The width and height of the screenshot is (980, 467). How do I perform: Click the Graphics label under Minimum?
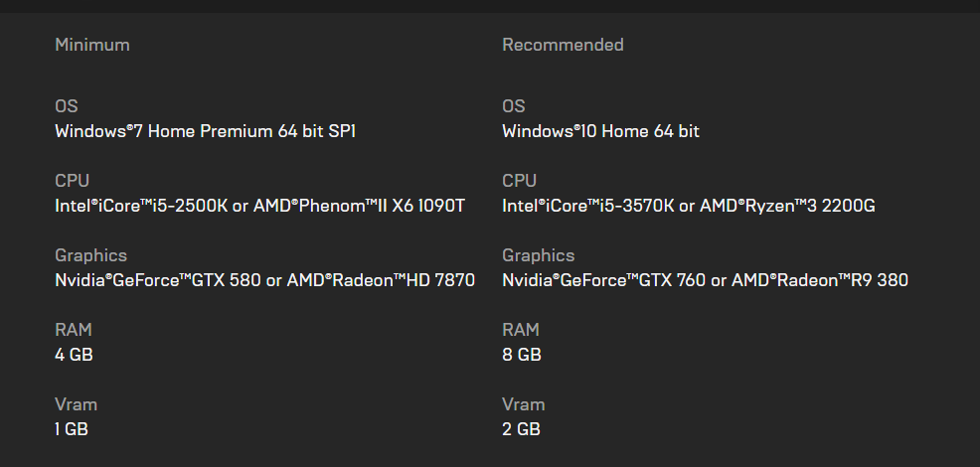(x=90, y=255)
